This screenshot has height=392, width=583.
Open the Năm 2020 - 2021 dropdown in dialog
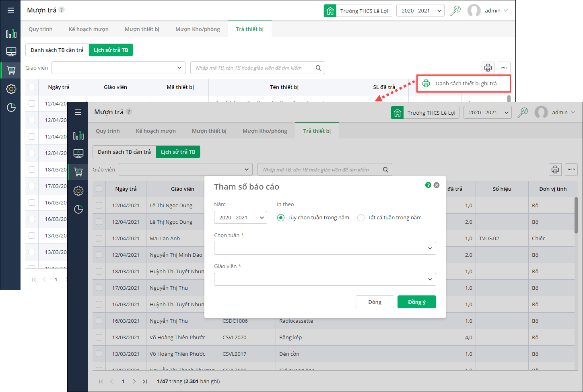pos(240,218)
